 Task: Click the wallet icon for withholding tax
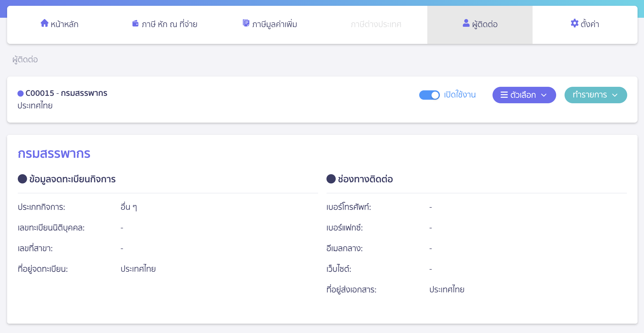(135, 24)
